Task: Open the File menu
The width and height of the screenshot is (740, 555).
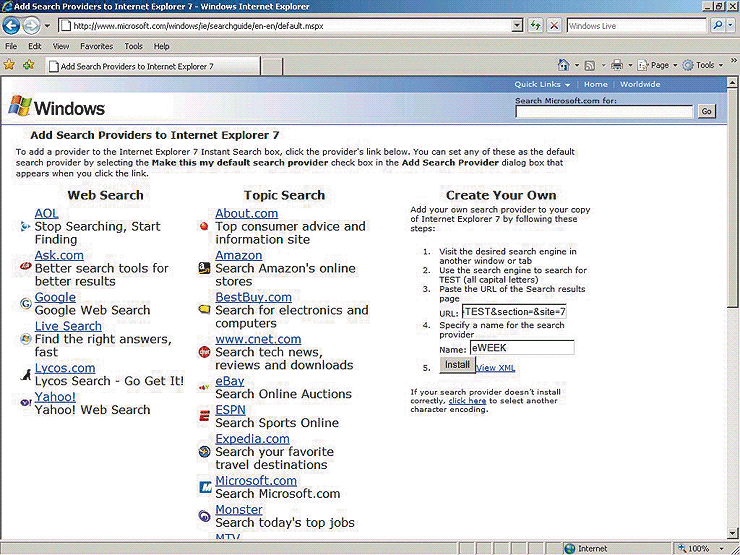Action: (11, 46)
